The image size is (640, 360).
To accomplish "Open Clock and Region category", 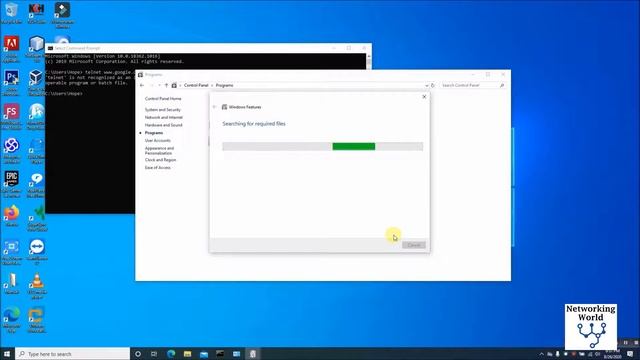I will (x=160, y=160).
